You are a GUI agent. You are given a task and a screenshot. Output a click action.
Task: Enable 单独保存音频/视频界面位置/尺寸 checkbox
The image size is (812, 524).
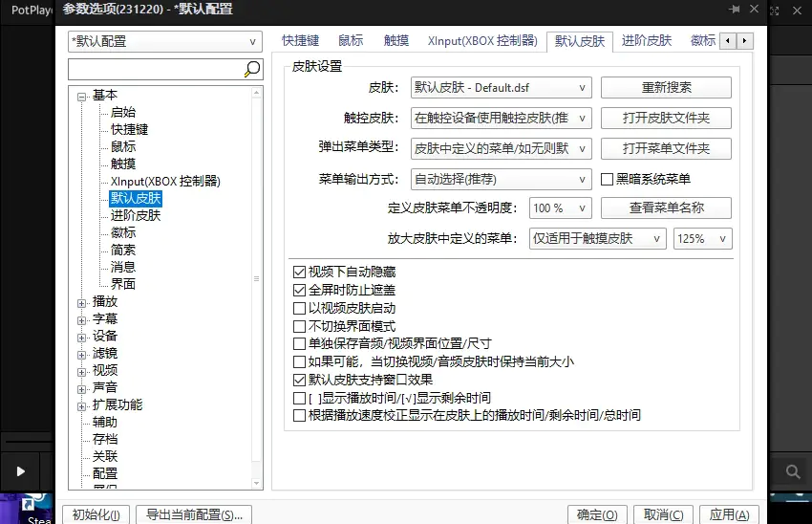pos(299,343)
